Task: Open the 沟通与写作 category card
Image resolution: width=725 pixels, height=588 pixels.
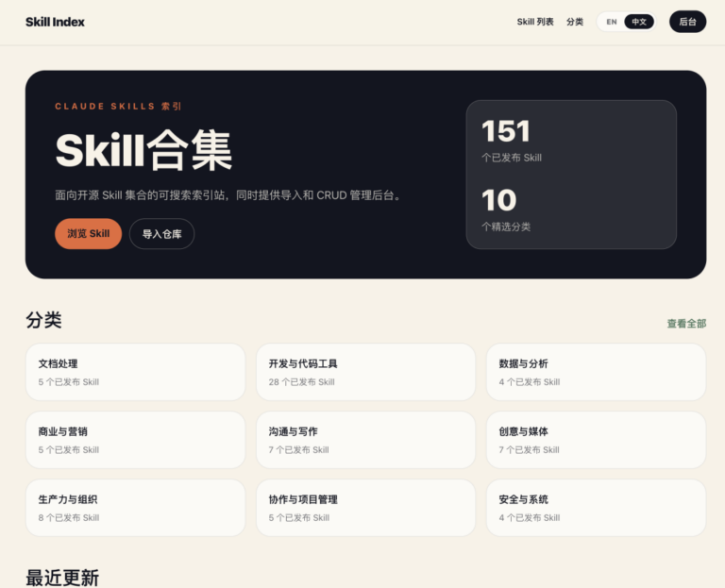Action: pyautogui.click(x=365, y=440)
